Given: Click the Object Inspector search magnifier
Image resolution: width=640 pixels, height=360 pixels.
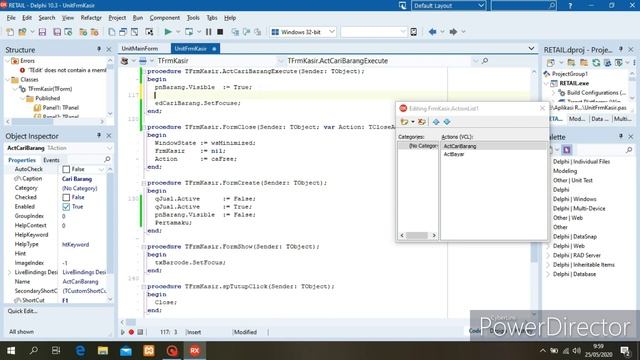Looking at the screenshot, I should coord(107,159).
